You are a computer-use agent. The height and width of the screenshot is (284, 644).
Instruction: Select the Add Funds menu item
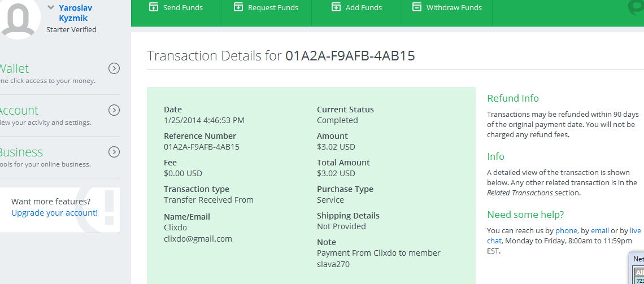(363, 8)
